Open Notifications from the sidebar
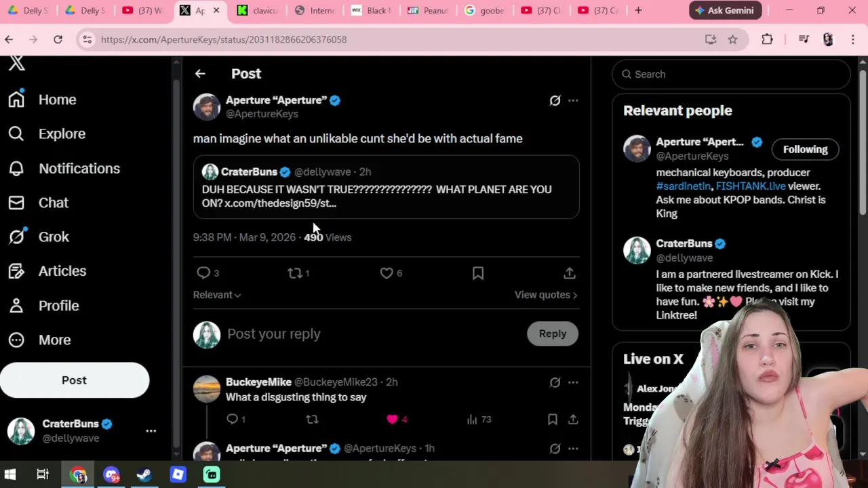The height and width of the screenshot is (488, 868). 64,168
